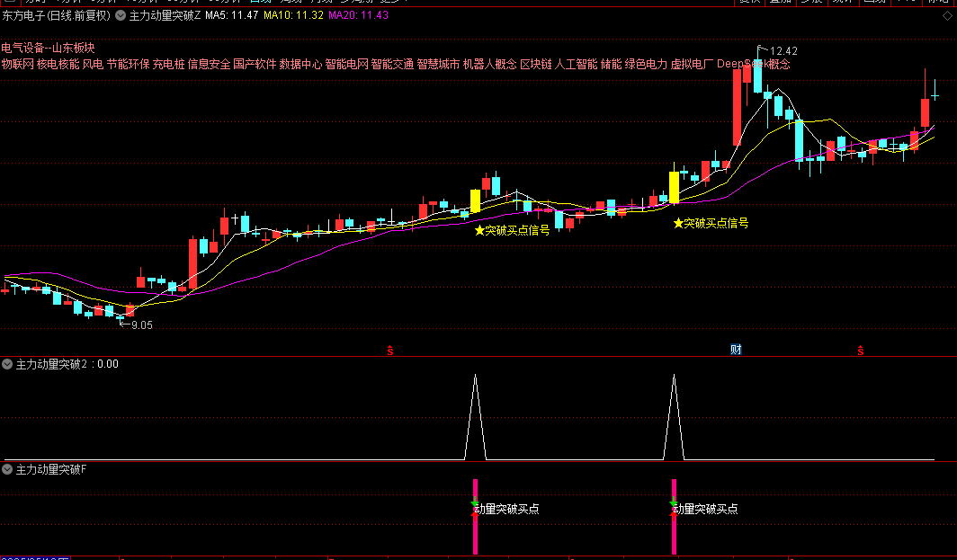
Task: Open the 智慧城市 concept tag
Action: coord(438,64)
